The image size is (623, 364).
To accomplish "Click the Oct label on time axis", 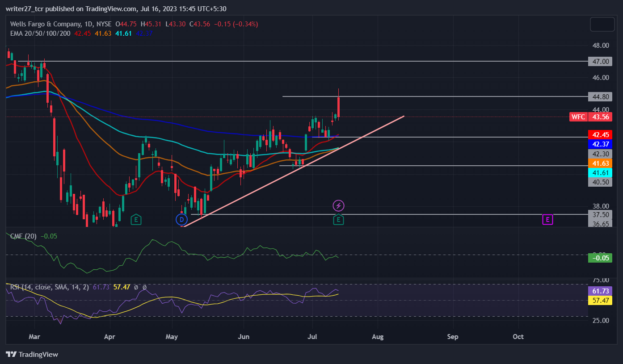I will (518, 336).
